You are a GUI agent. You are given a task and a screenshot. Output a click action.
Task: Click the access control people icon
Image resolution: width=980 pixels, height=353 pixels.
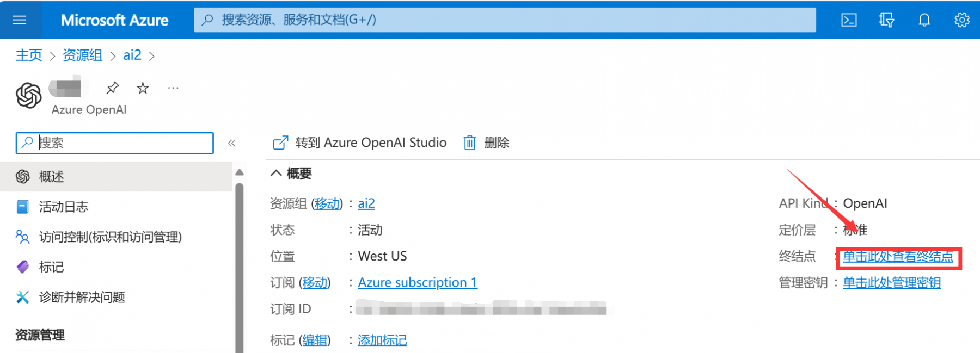pos(22,237)
